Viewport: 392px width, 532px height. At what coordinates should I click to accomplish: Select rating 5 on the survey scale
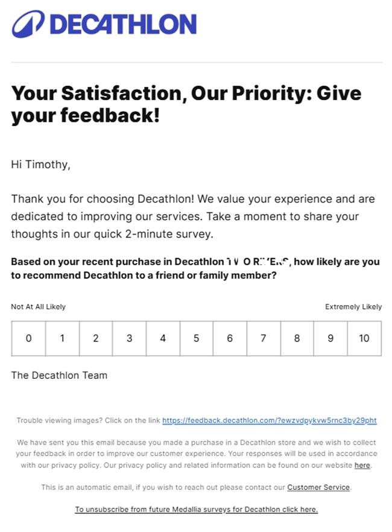(x=196, y=338)
